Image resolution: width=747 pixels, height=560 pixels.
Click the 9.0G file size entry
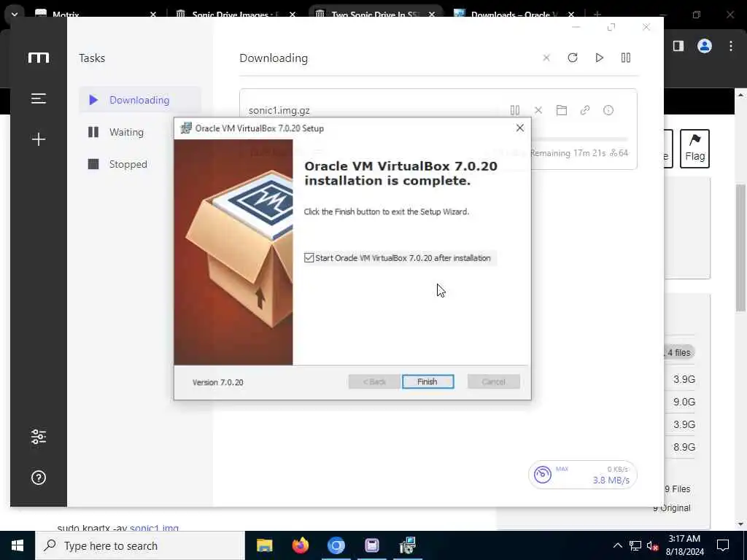[684, 402]
